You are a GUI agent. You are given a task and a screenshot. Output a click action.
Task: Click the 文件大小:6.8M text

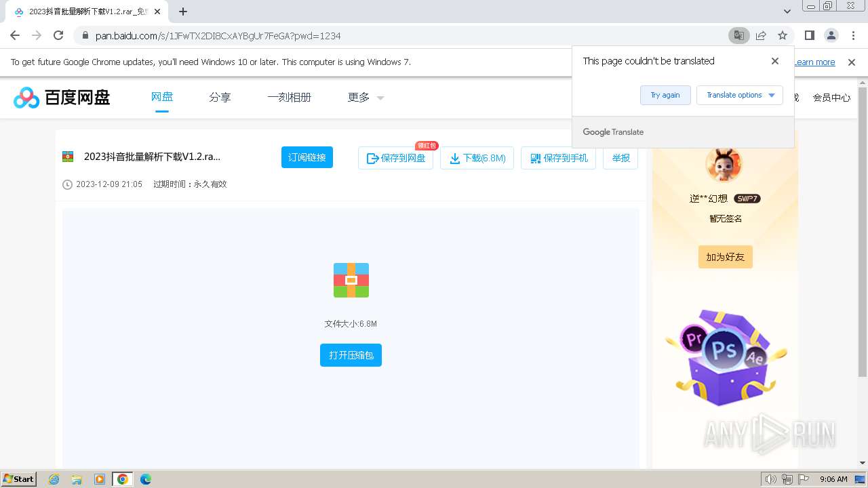(351, 324)
